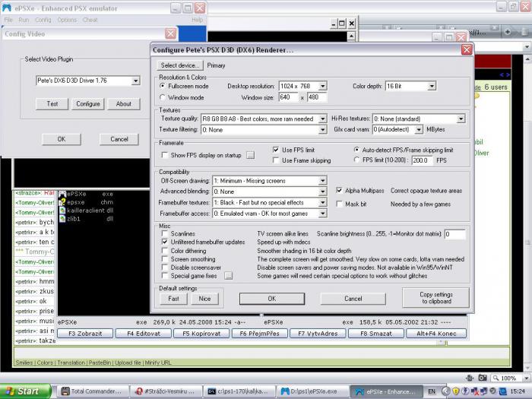Image resolution: width=532 pixels, height=399 pixels.
Task: Enable Screen smoothing checkbox
Action: click(165, 259)
